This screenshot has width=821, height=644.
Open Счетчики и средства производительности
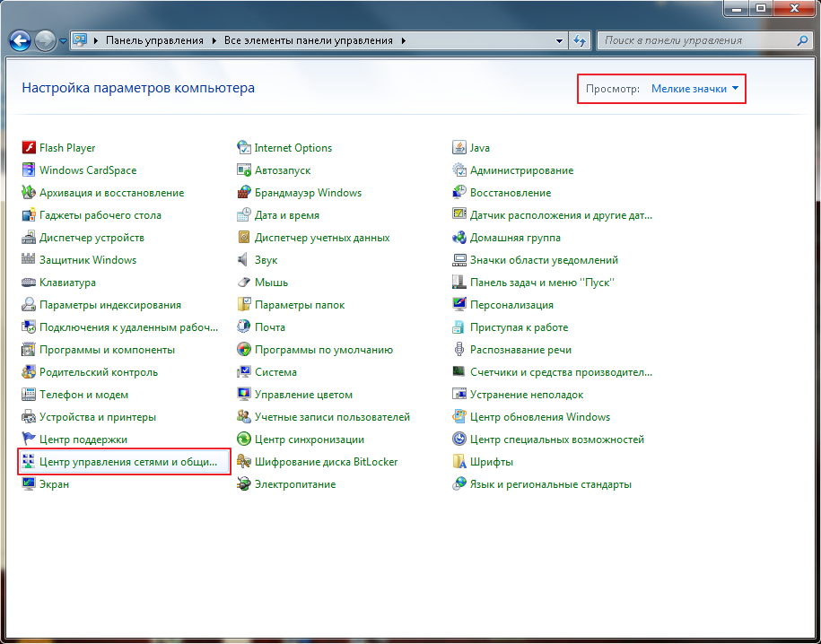point(553,372)
